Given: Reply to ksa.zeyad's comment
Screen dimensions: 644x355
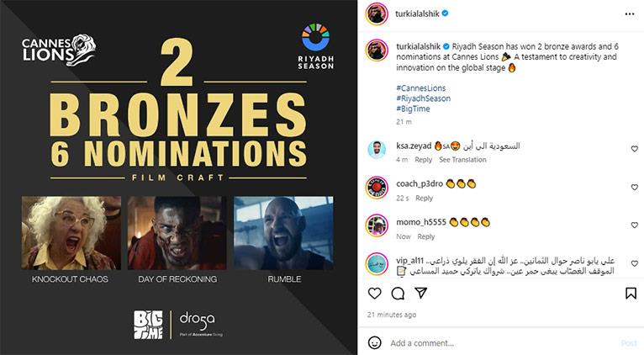Looking at the screenshot, I should click(x=424, y=160).
